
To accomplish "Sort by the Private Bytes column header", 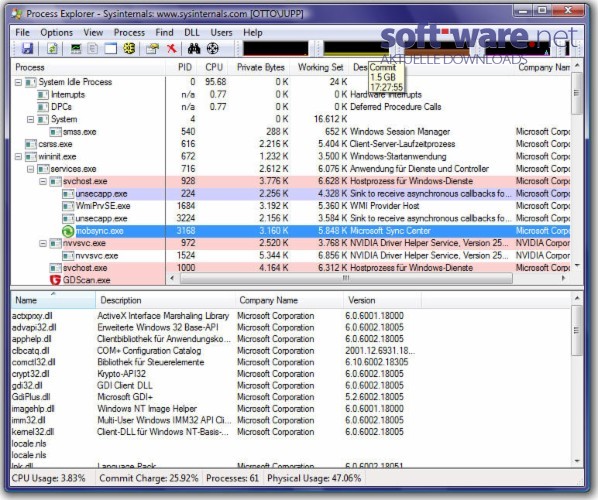I will pyautogui.click(x=259, y=68).
